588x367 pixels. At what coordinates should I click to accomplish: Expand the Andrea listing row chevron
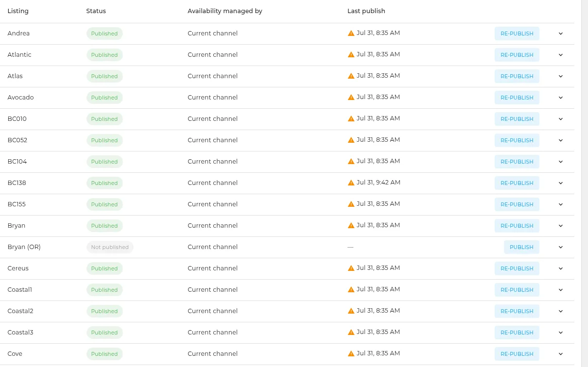(560, 33)
